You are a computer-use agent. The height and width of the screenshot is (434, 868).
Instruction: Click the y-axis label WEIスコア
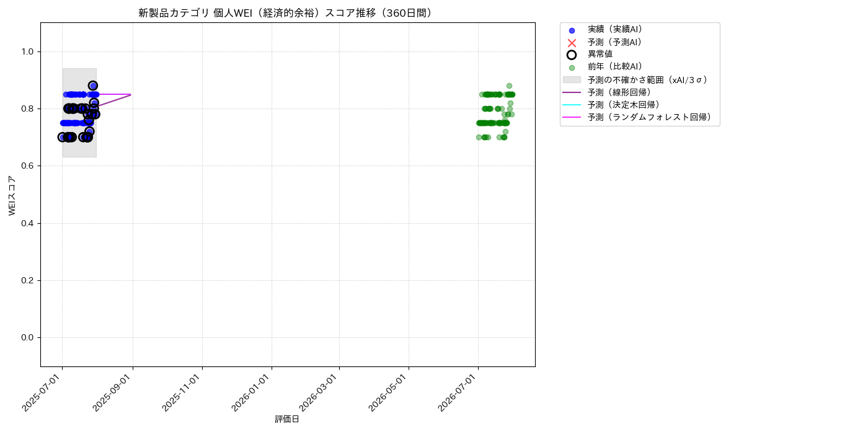(x=12, y=195)
